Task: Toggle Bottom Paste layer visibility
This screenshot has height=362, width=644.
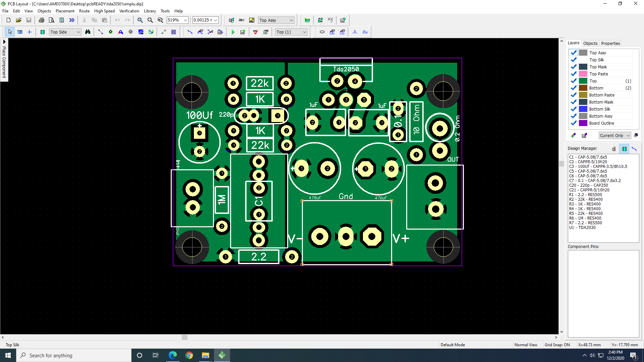Action: [574, 95]
